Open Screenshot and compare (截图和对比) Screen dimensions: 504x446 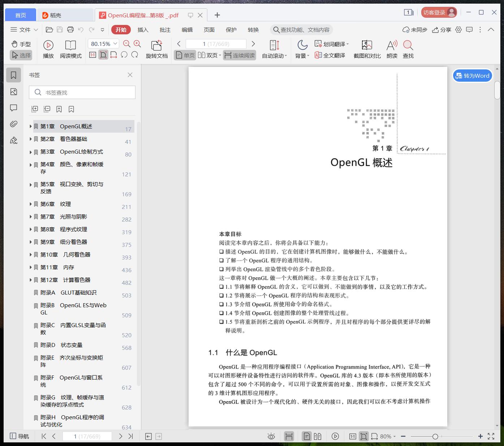(367, 50)
